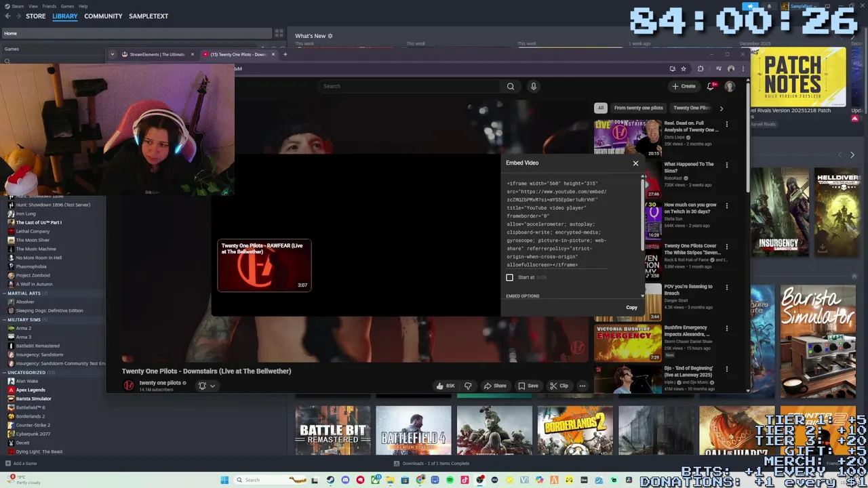Click the YouTube search magnifier icon
The width and height of the screenshot is (868, 488).
[511, 86]
